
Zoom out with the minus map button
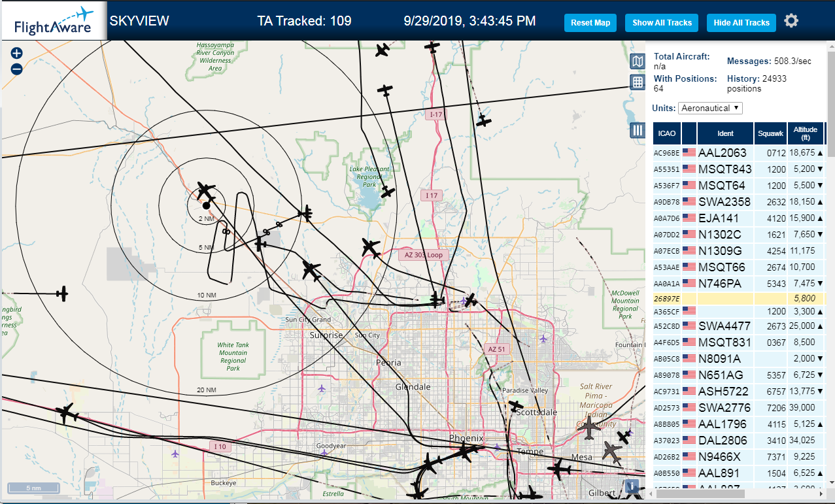point(17,69)
